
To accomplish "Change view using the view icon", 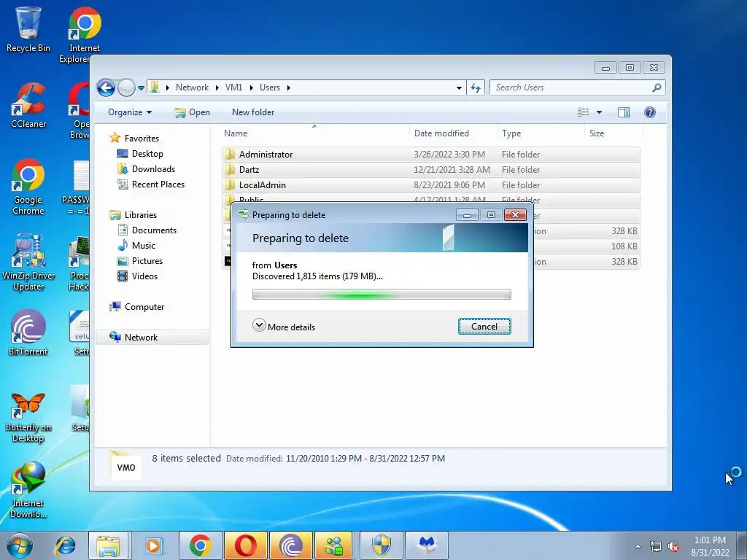I will tap(583, 112).
